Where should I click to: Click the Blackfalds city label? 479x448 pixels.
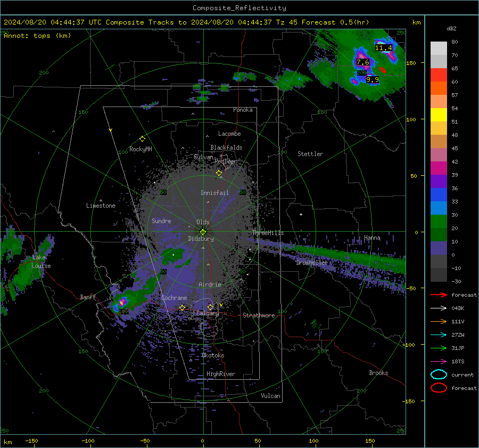226,148
